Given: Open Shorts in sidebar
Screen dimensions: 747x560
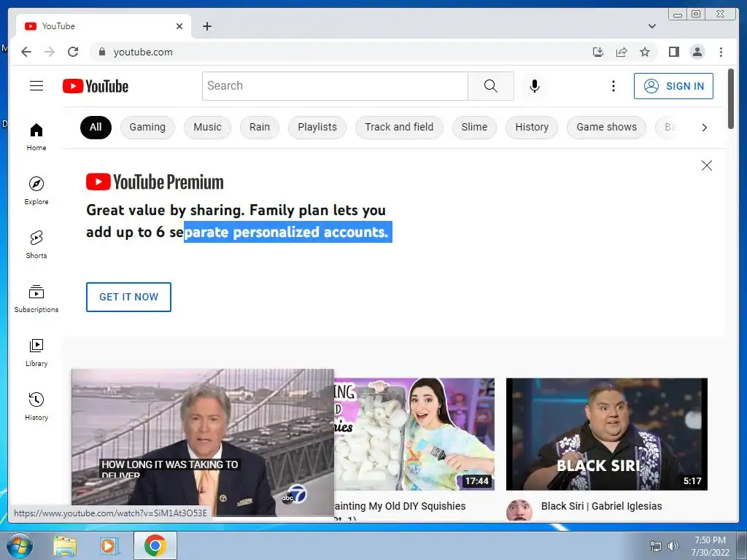Looking at the screenshot, I should point(36,245).
